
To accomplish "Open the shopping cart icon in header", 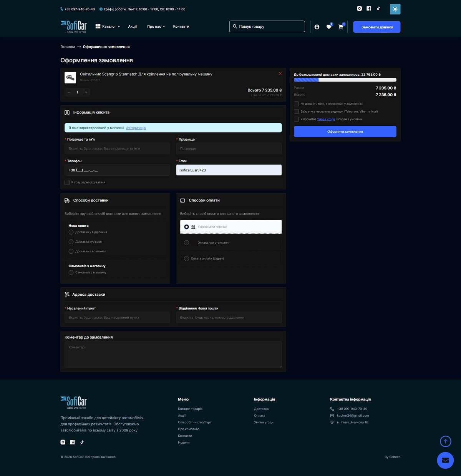I will [341, 27].
